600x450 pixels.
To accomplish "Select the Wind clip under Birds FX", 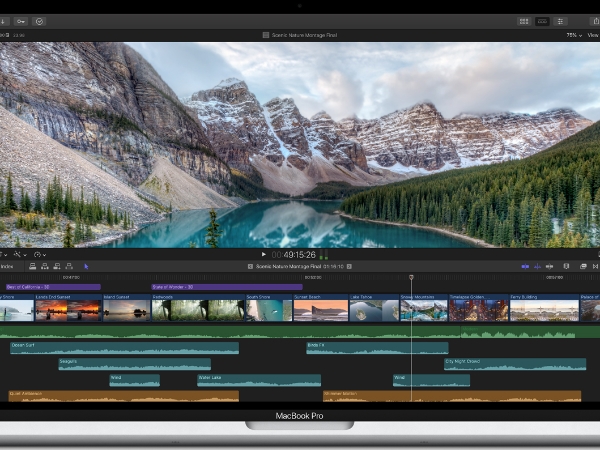I will [431, 380].
